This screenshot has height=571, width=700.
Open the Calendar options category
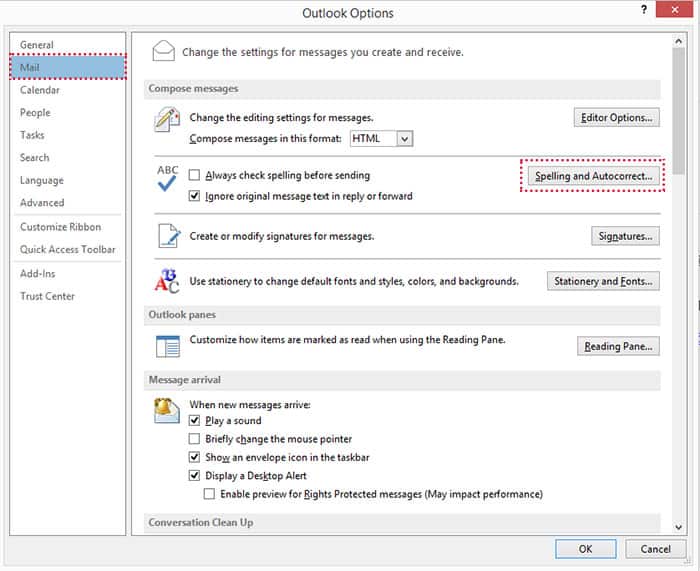click(68, 90)
